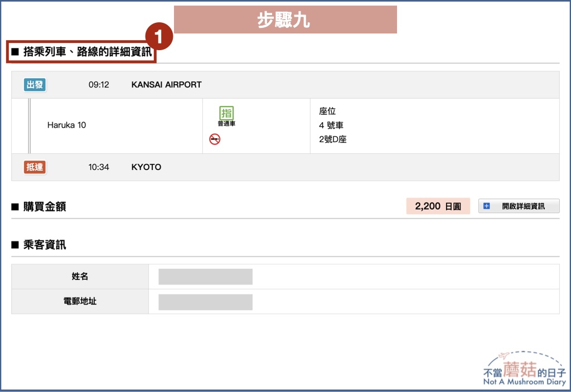
Task: Click the masked 姓名 name field
Action: click(205, 276)
